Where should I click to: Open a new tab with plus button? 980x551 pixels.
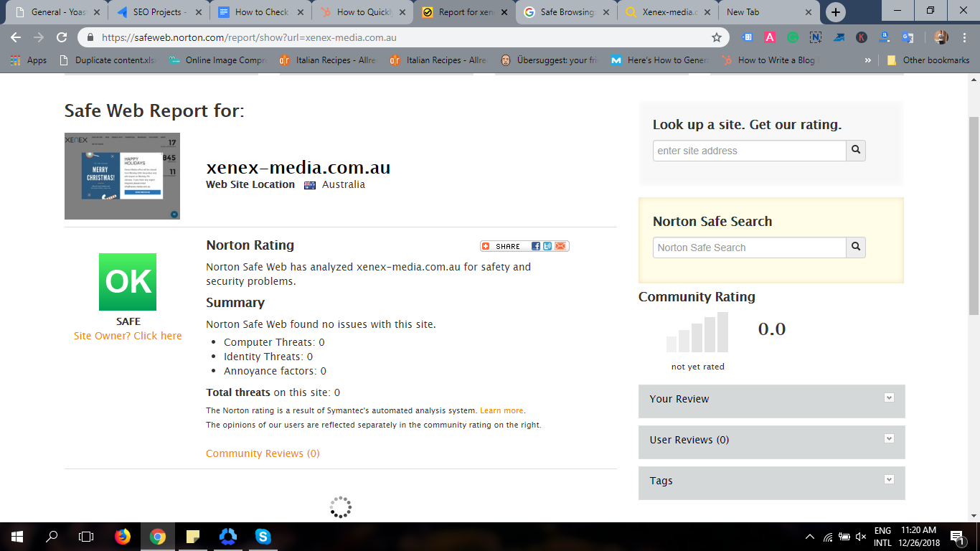pos(835,12)
